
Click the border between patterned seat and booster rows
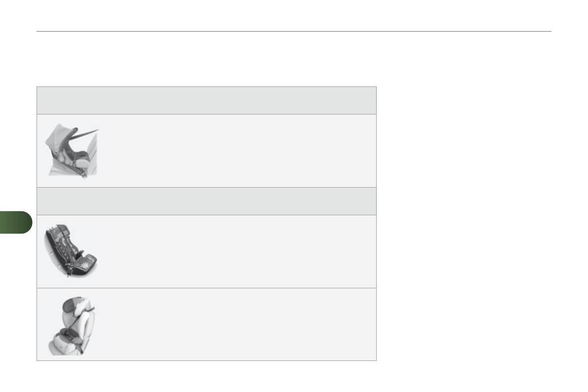[x=206, y=288]
